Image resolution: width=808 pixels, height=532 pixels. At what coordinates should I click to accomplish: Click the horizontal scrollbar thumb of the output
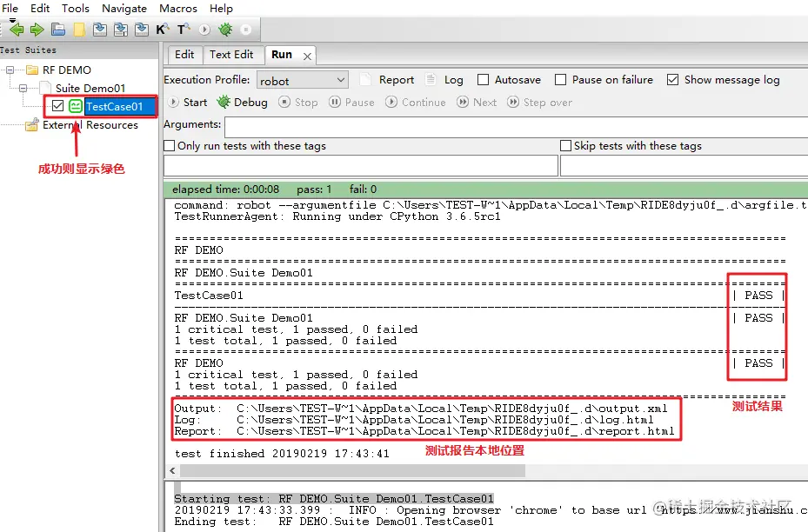(x=352, y=470)
